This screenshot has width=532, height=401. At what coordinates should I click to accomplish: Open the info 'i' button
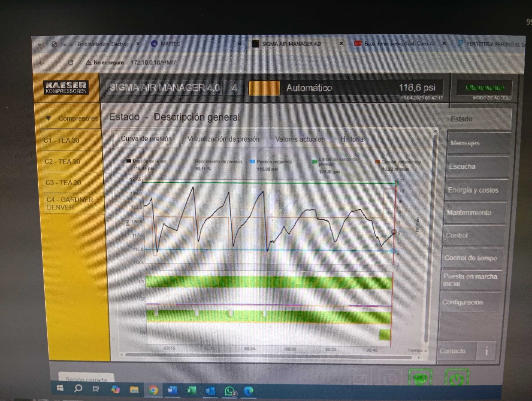click(x=486, y=351)
